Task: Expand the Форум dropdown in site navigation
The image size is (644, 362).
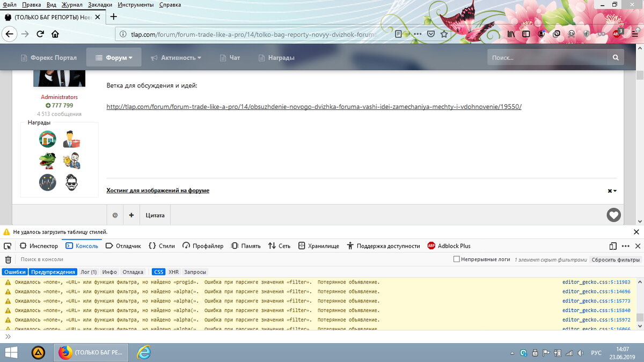Action: pos(114,57)
